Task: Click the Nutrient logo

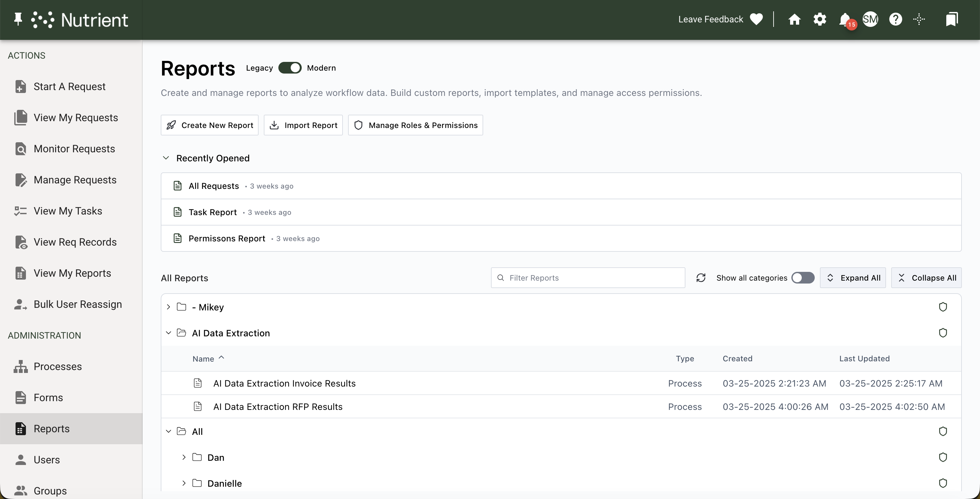Action: point(79,19)
